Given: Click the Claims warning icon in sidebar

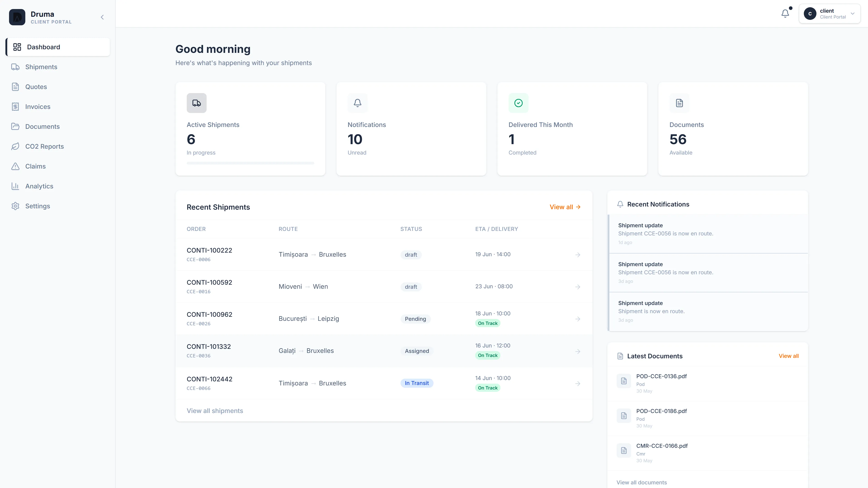Looking at the screenshot, I should point(16,166).
